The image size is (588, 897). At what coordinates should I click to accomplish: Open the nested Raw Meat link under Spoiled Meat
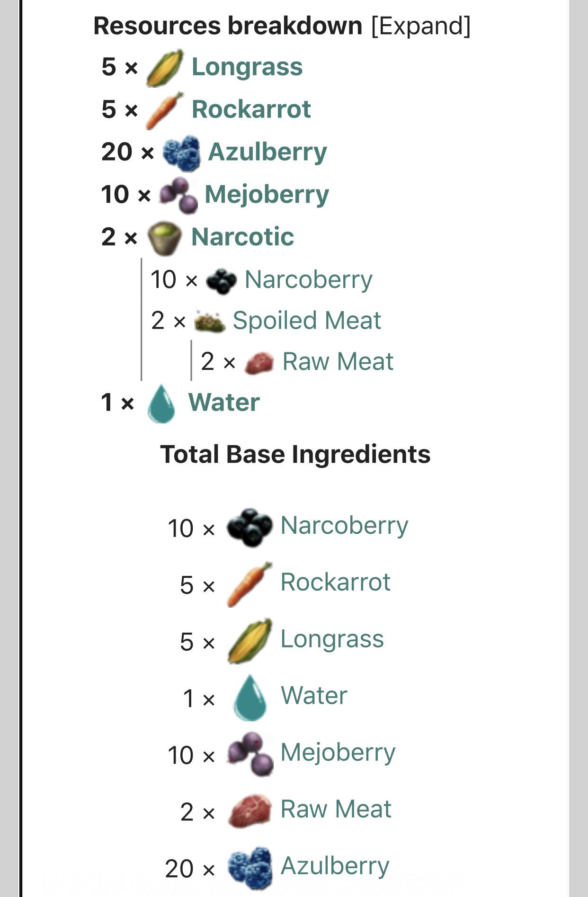[x=338, y=362]
